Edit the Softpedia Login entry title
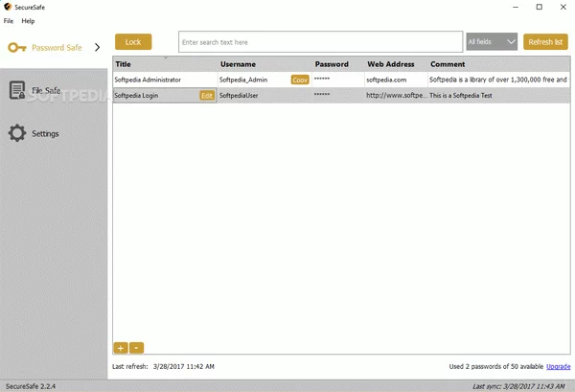The width and height of the screenshot is (575, 392). 207,96
